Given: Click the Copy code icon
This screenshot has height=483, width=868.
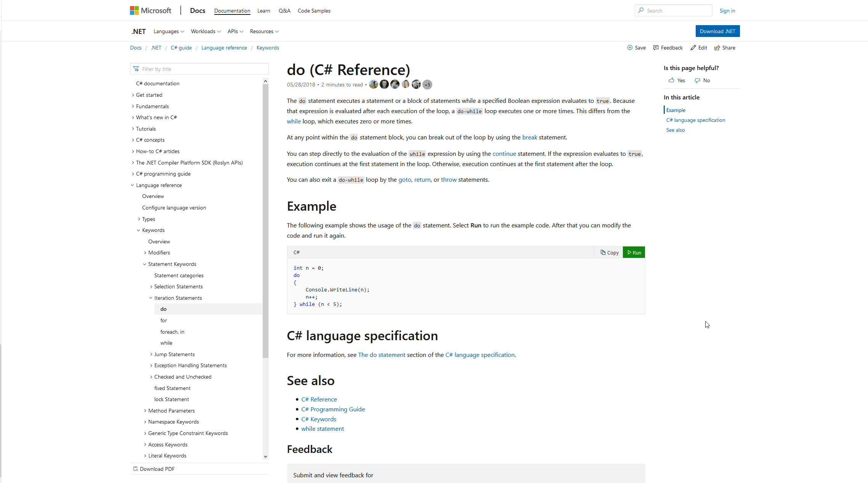Looking at the screenshot, I should click(x=603, y=253).
